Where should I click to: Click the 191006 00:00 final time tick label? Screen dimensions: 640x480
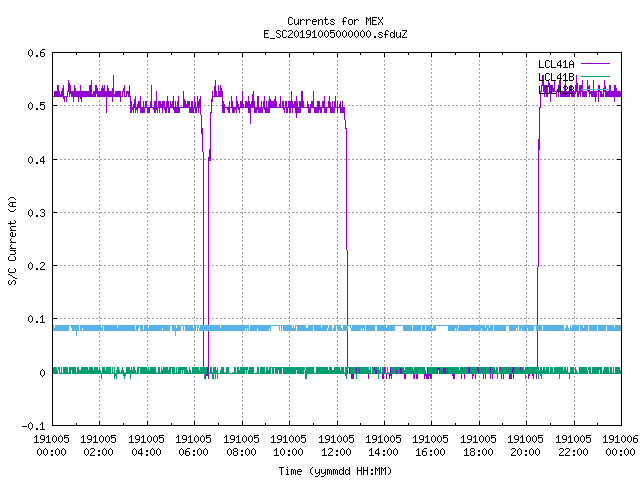tap(620, 446)
